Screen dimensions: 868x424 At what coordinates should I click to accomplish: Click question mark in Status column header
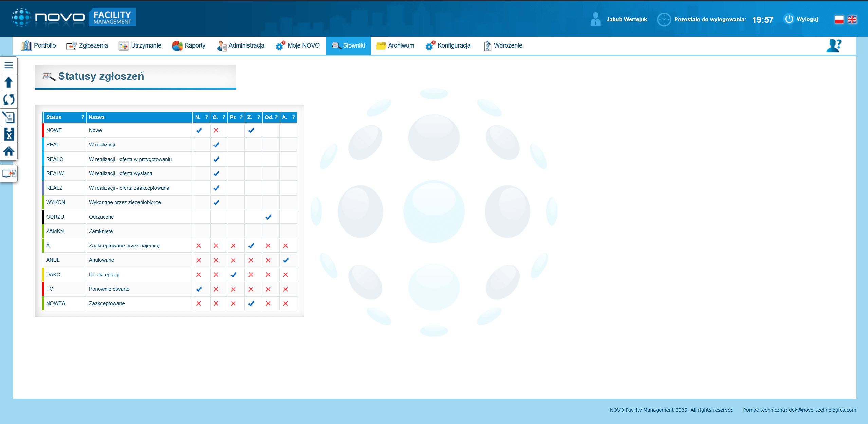(82, 117)
